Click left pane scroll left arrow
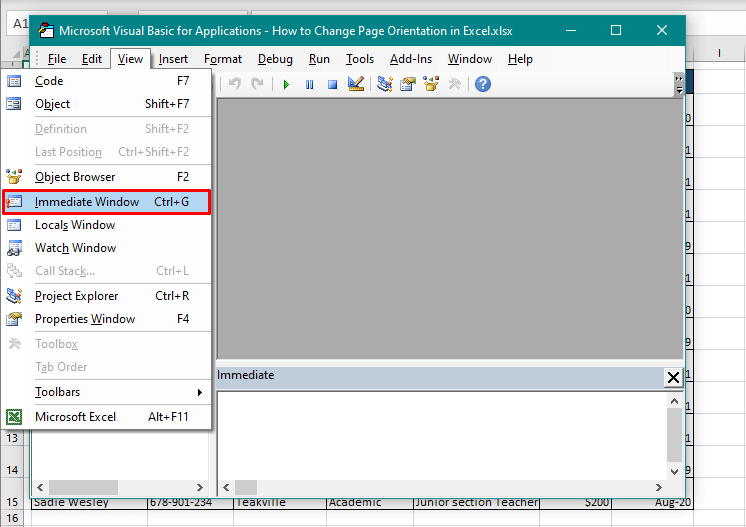Screen dimensions: 746x527 coord(40,488)
